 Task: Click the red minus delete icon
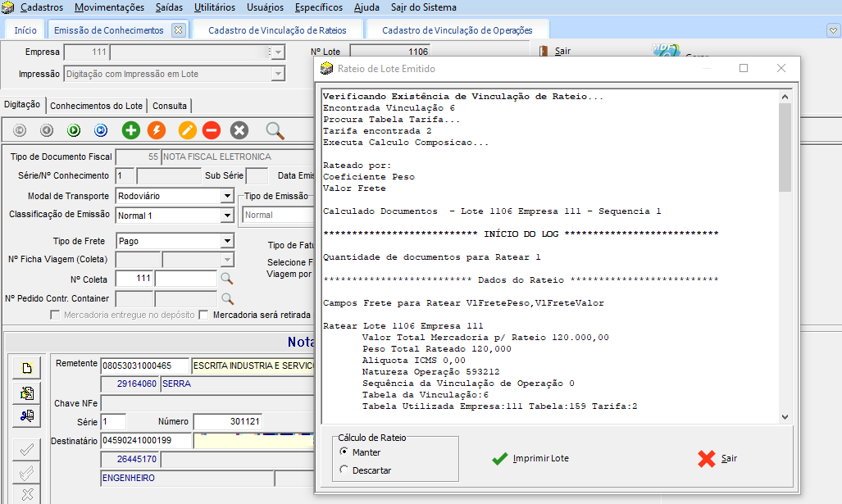pos(212,129)
